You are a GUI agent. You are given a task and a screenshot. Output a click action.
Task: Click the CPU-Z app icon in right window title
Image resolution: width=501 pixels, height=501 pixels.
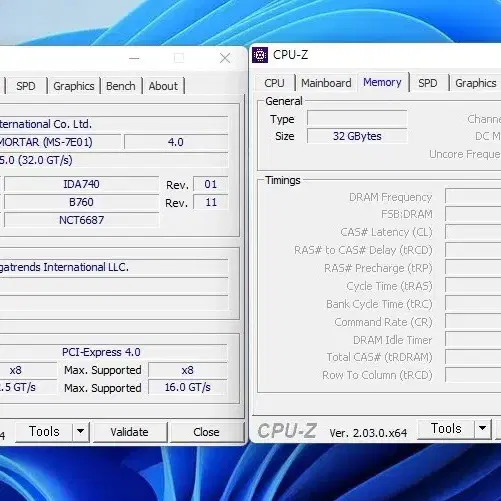(260, 55)
